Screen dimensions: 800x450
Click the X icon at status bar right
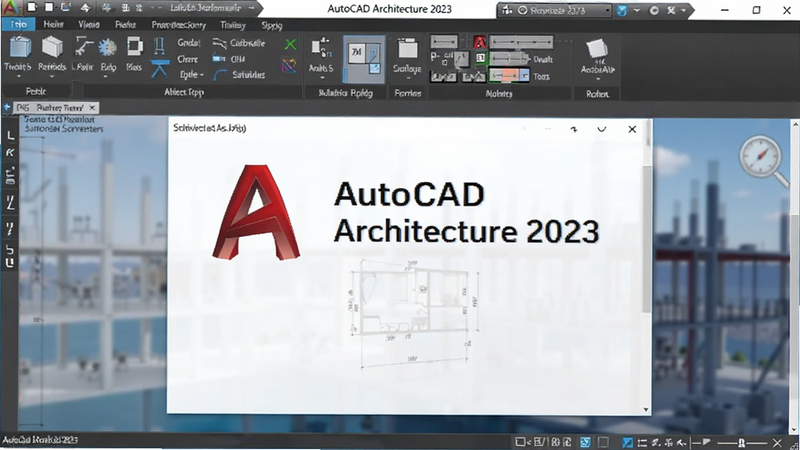777,442
